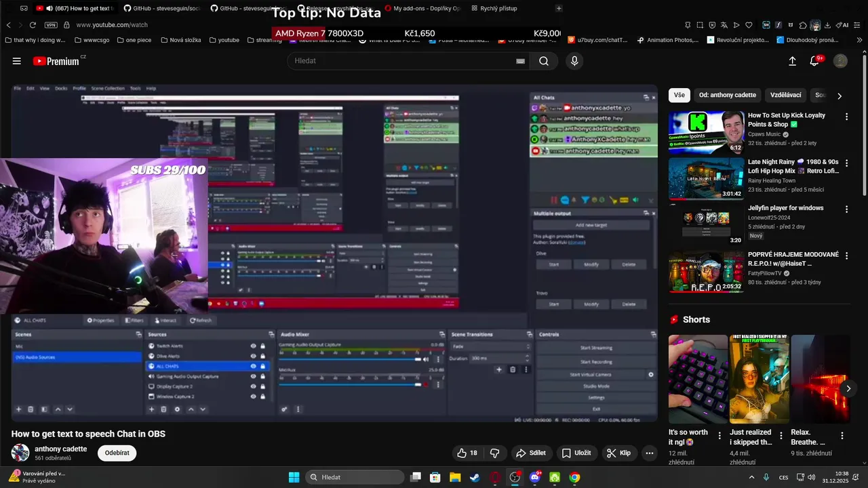Open options menu for Jellyfin player for windows video

pos(846,209)
